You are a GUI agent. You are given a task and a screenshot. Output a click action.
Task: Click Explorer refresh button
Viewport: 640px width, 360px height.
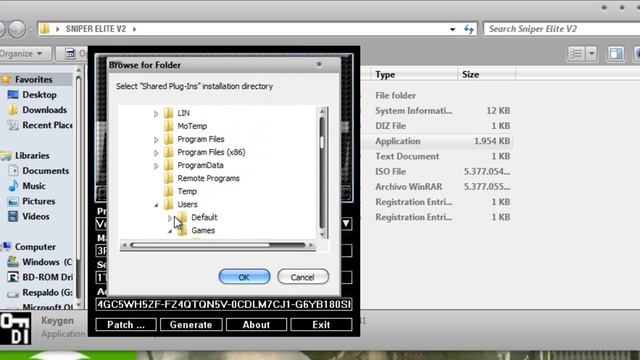pyautogui.click(x=469, y=29)
